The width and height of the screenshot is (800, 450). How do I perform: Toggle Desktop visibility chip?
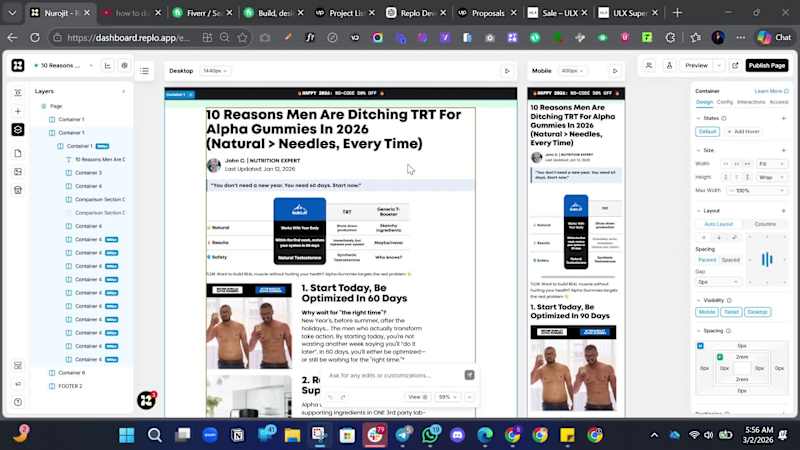tap(757, 312)
